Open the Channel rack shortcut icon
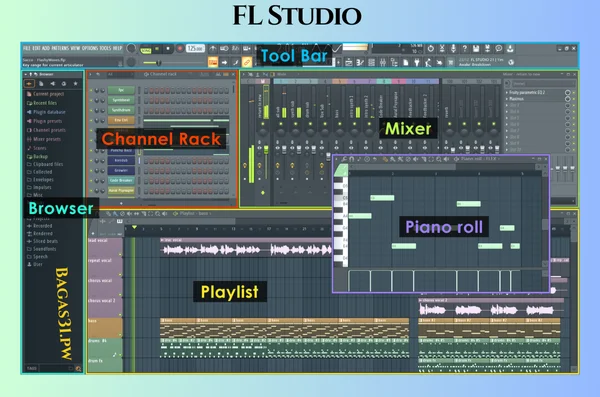Image resolution: width=600 pixels, height=397 pixels. click(371, 62)
